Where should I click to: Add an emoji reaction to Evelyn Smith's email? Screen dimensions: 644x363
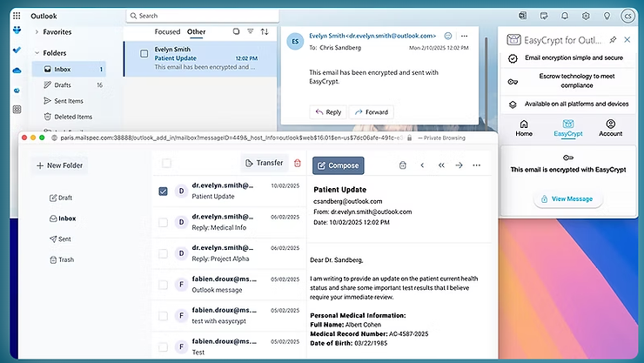(448, 36)
